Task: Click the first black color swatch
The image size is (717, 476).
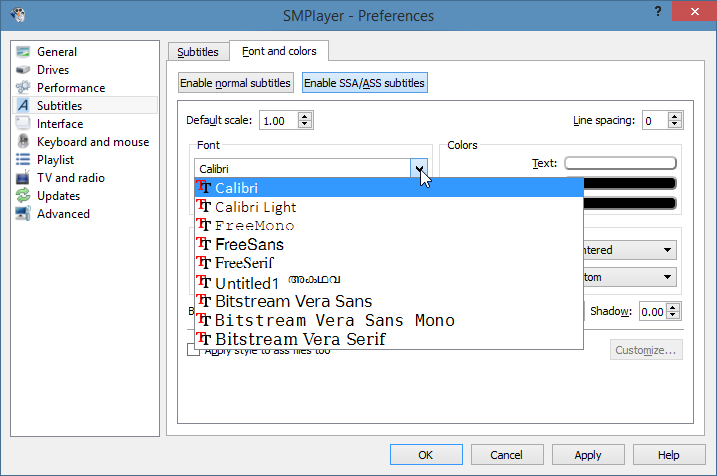Action: 630,183
